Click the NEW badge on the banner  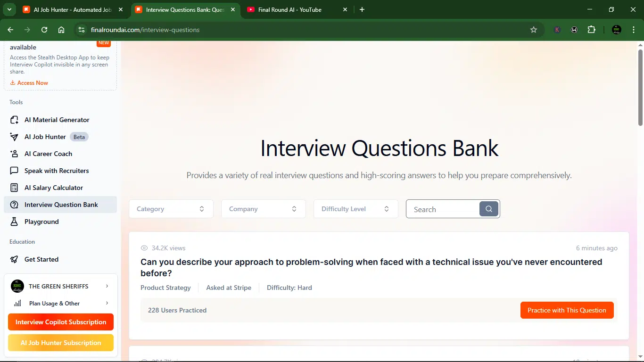pos(104,43)
